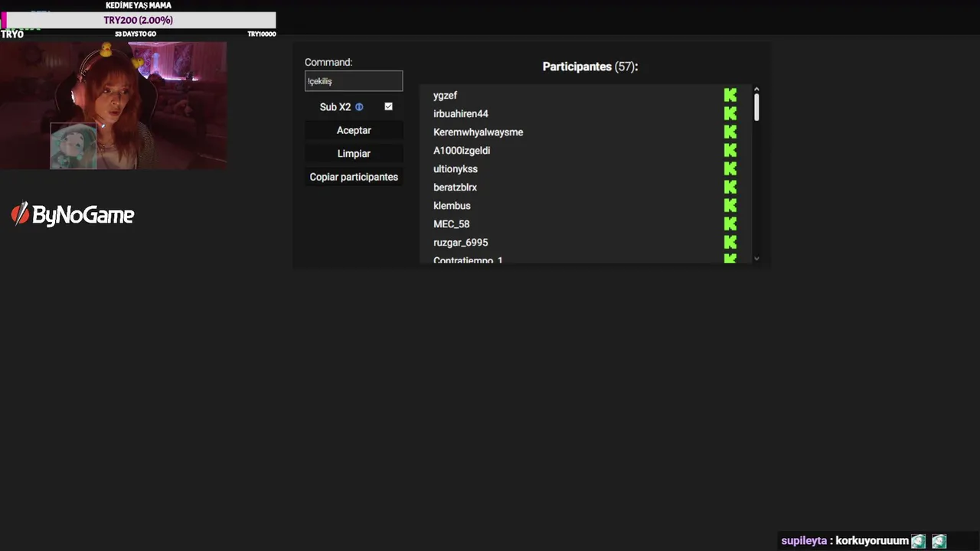Click the Kick icon beside beratzblrx

pos(730,187)
